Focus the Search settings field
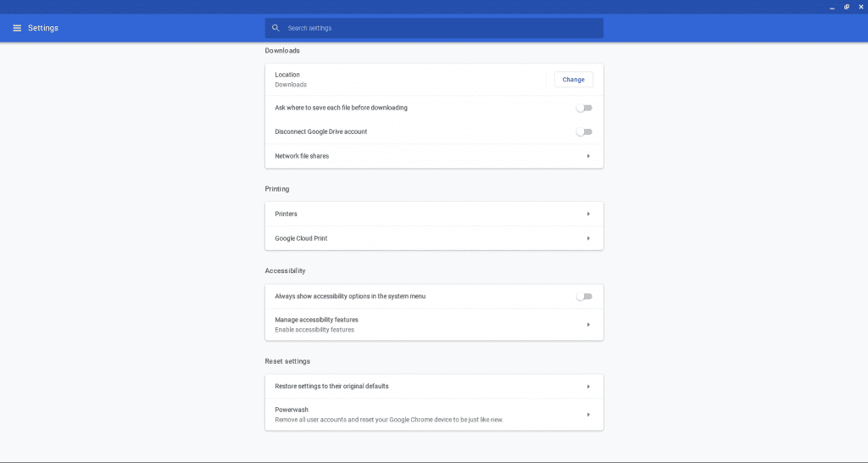This screenshot has height=463, width=868. 441,28
